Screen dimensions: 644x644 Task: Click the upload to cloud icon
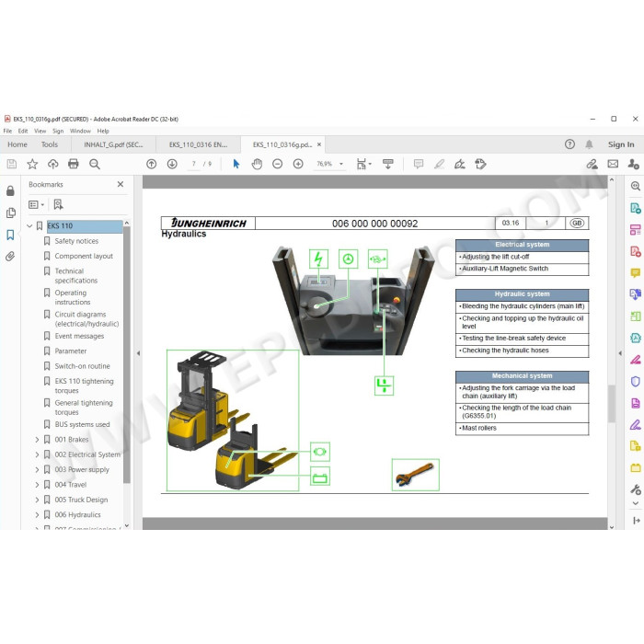pos(53,165)
